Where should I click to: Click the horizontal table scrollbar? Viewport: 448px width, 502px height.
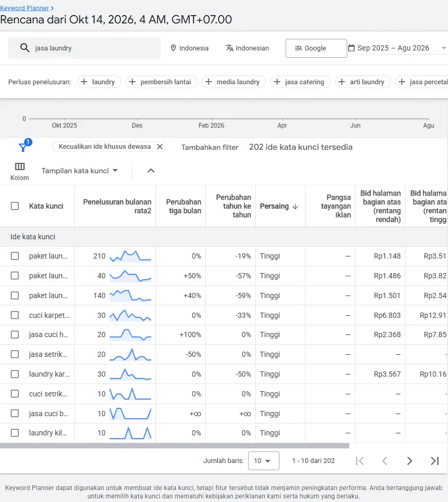[175, 446]
